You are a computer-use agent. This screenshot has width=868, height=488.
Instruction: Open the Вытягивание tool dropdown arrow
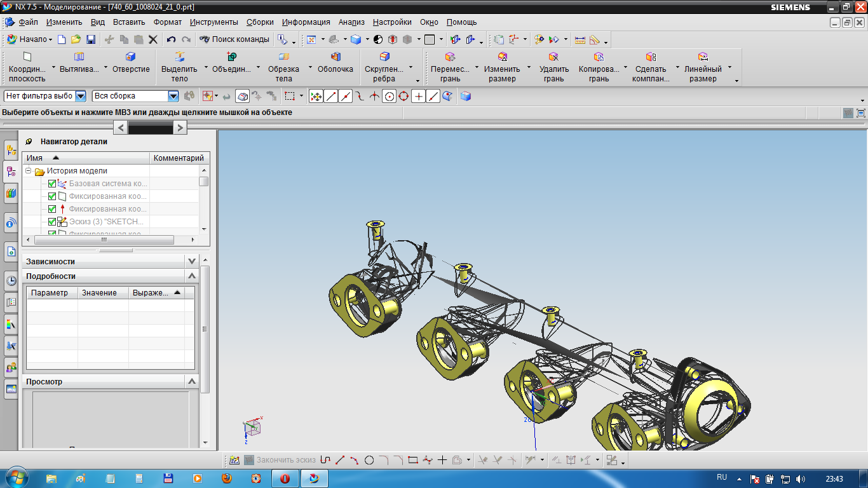pos(105,68)
